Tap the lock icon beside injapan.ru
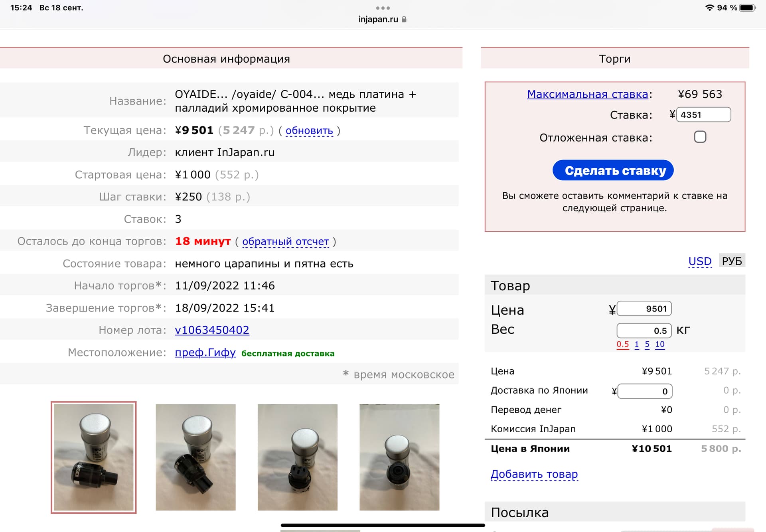This screenshot has width=766, height=532. [x=404, y=19]
